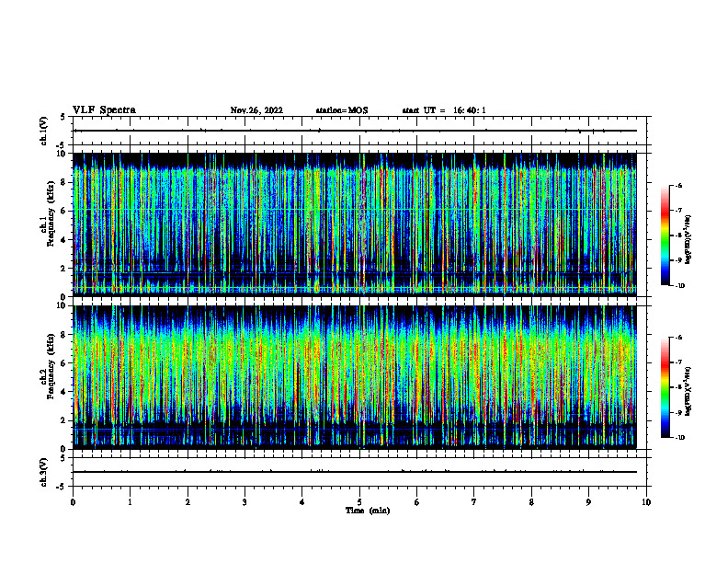Click the time axis tick label "0"
Image resolution: width=728 pixels, height=563 pixels.
(x=73, y=502)
